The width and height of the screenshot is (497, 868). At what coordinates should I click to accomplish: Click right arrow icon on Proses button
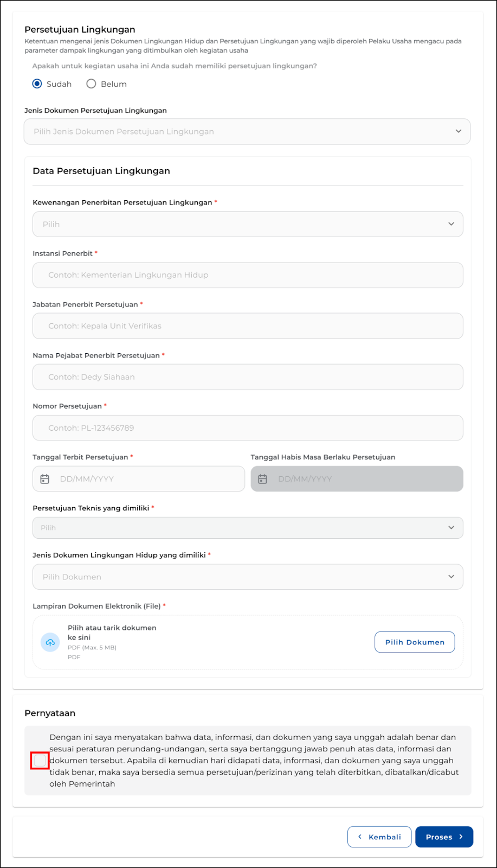click(461, 837)
